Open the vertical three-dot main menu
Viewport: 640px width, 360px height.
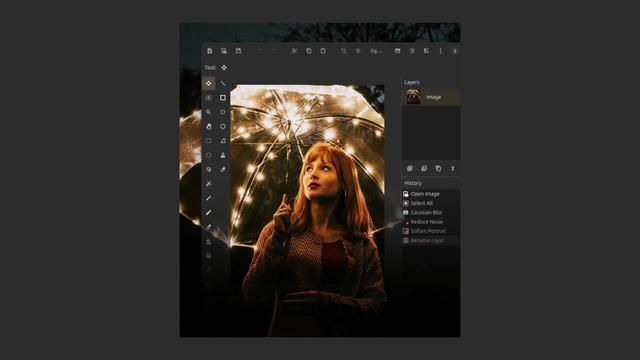point(440,51)
